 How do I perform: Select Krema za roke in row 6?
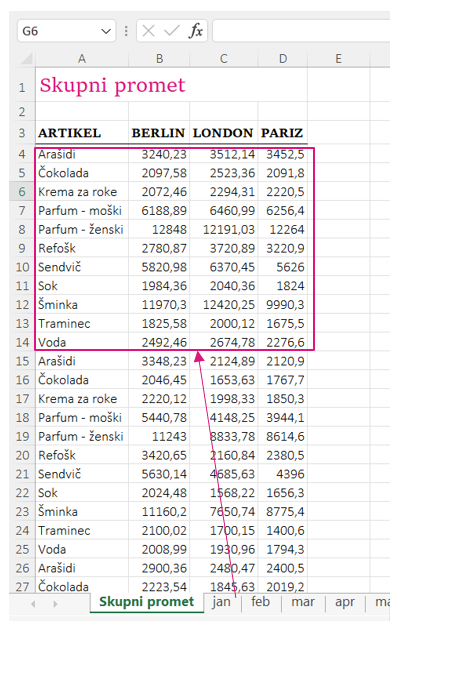[x=82, y=191]
